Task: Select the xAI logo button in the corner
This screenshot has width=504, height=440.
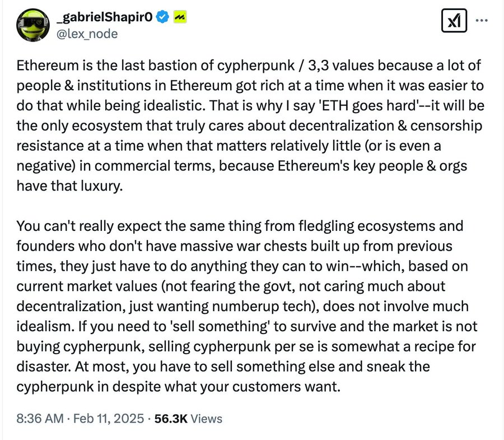Action: (x=454, y=20)
